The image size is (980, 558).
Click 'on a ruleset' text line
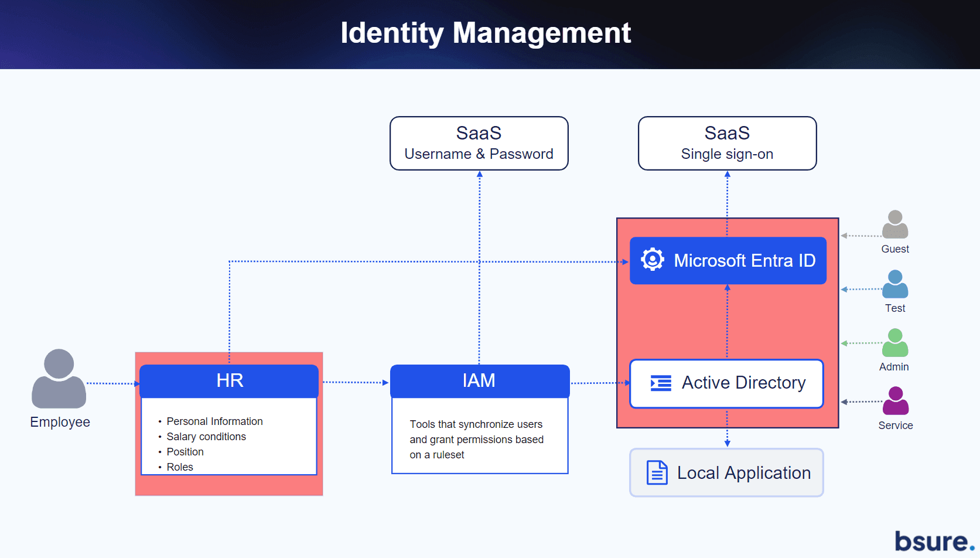point(437,455)
